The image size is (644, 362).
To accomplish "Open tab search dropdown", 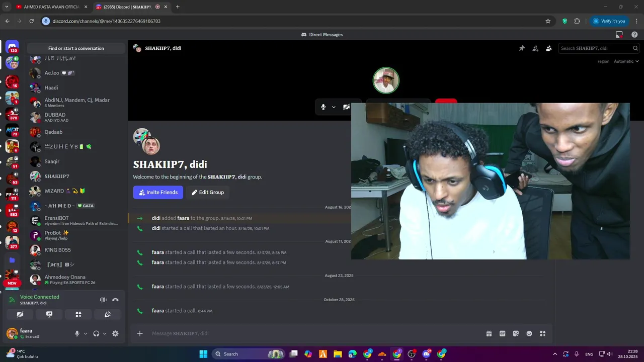I will (7, 7).
